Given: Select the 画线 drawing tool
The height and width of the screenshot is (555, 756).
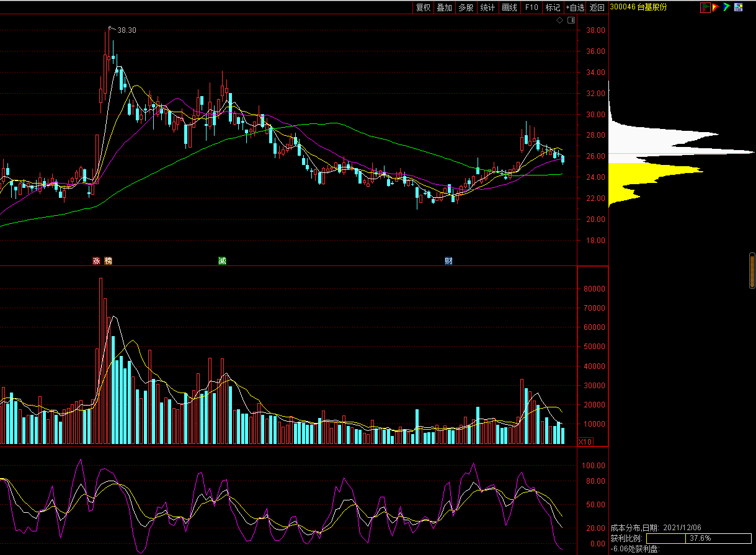Looking at the screenshot, I should point(509,7).
